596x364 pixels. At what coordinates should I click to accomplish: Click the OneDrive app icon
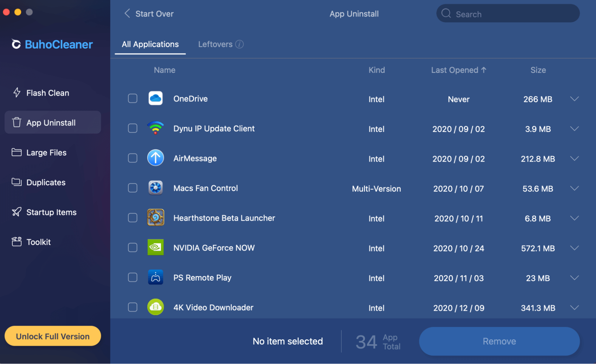point(155,98)
